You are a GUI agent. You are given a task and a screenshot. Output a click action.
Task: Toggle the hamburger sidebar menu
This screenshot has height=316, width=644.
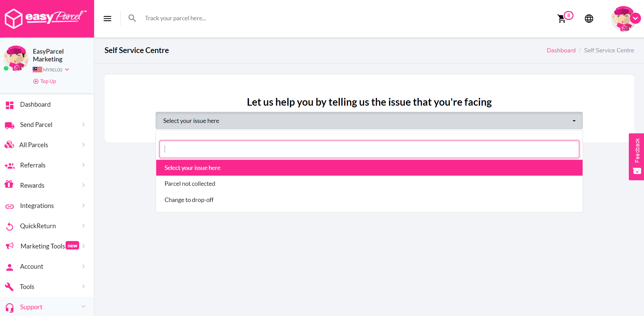[107, 19]
